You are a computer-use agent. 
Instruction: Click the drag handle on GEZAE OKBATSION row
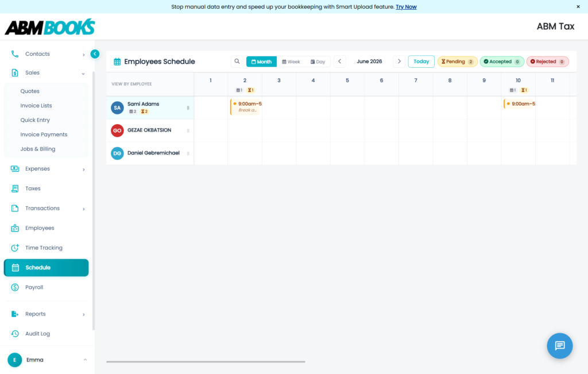click(x=188, y=130)
